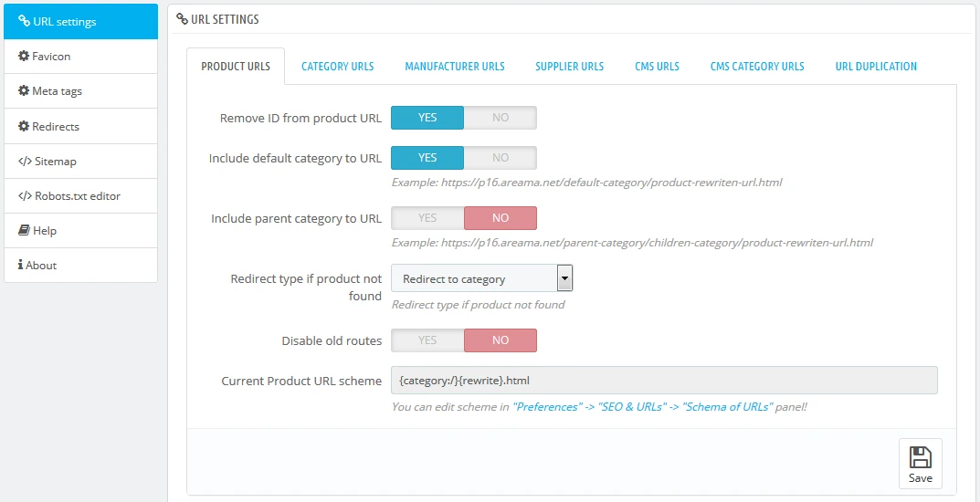Image resolution: width=980 pixels, height=502 pixels.
Task: Click the Help book icon
Action: coord(24,231)
